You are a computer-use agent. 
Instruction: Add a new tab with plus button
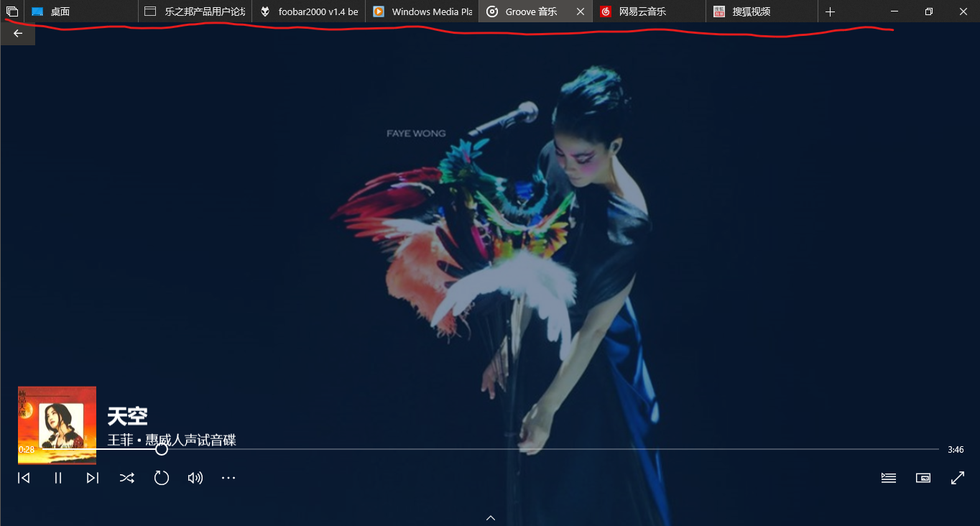[x=830, y=11]
